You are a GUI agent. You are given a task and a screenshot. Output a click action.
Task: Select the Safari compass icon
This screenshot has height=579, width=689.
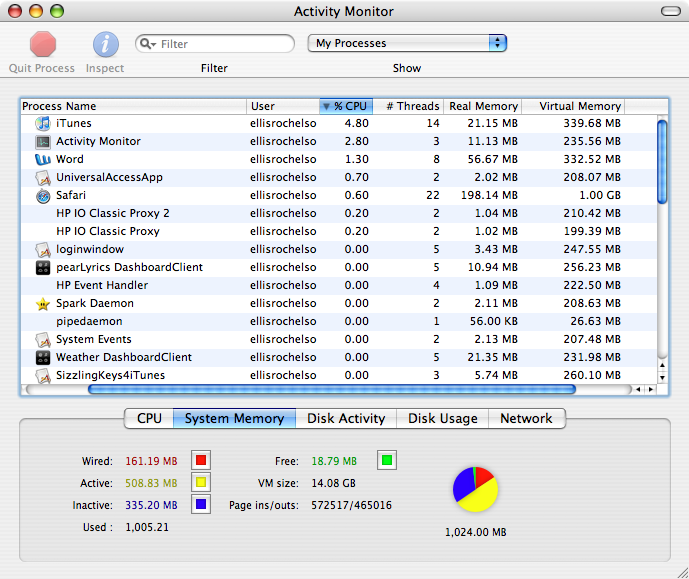tap(43, 195)
